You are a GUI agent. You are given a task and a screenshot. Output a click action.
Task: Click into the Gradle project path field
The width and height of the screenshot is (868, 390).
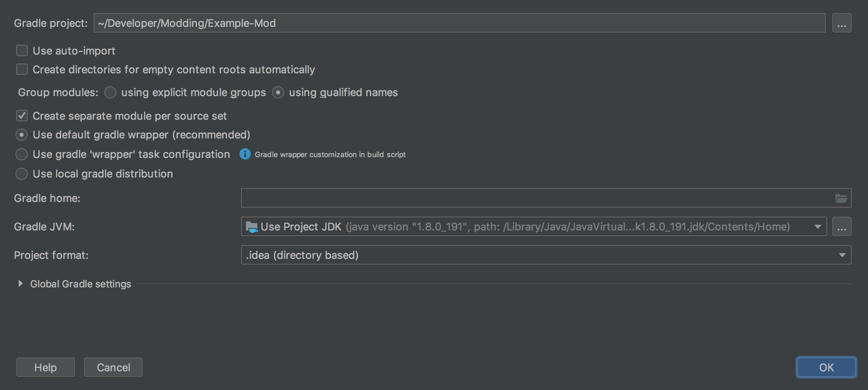pyautogui.click(x=459, y=23)
